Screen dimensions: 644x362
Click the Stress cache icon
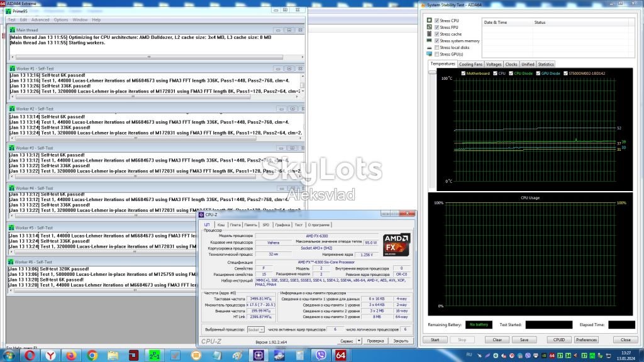pyautogui.click(x=429, y=34)
